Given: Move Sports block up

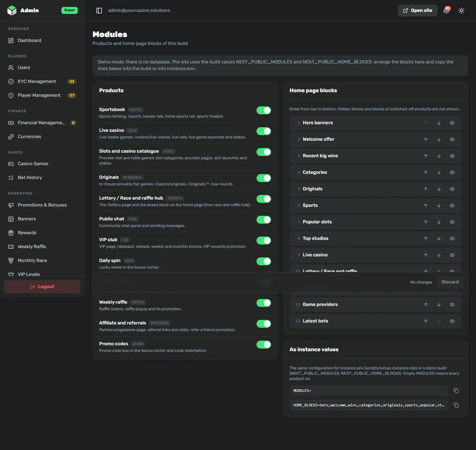Looking at the screenshot, I should [x=426, y=206].
